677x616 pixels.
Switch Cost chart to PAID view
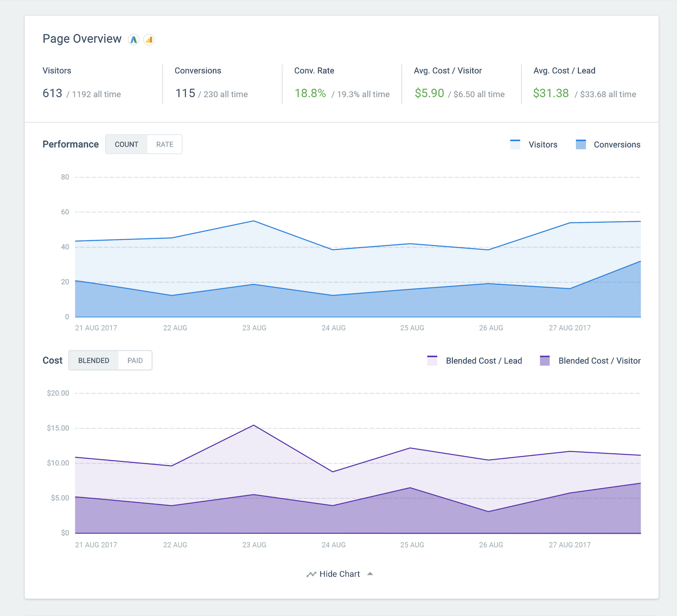point(135,360)
